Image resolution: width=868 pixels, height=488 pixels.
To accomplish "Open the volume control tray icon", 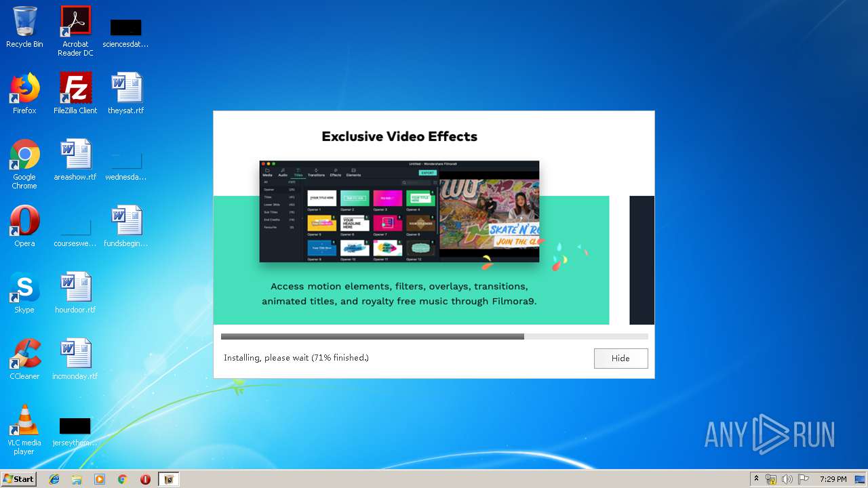I will click(x=787, y=479).
